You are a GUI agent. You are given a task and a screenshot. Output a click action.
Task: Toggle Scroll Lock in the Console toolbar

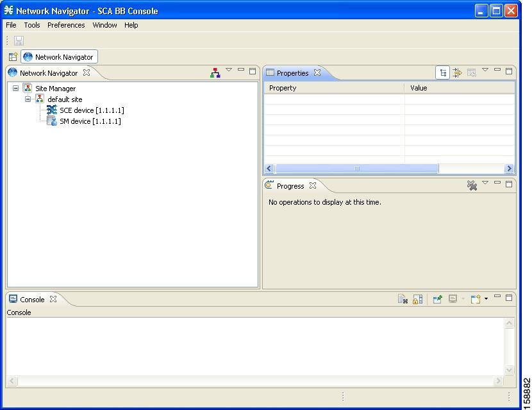(x=417, y=299)
